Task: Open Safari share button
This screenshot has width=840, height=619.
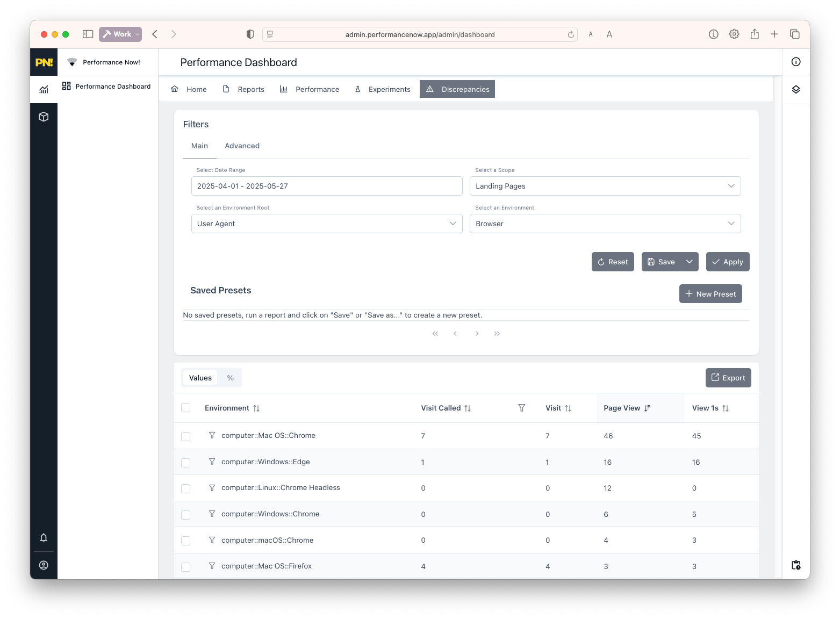Action: [x=755, y=34]
